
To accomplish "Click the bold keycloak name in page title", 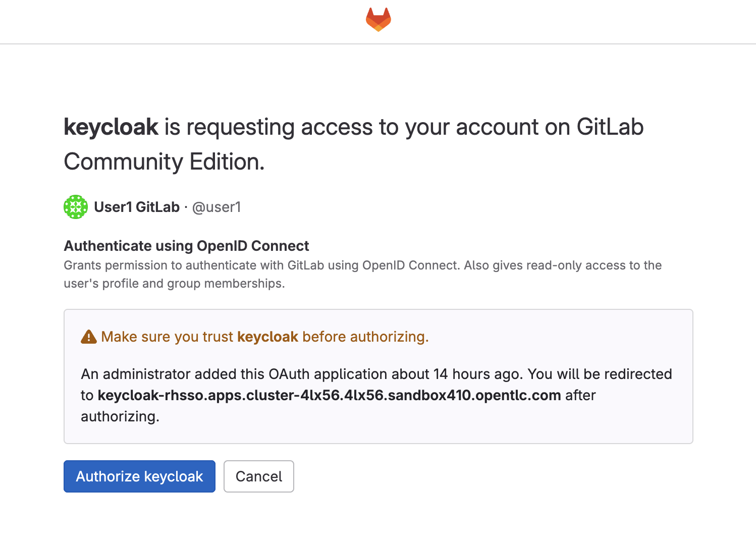I will [x=111, y=127].
